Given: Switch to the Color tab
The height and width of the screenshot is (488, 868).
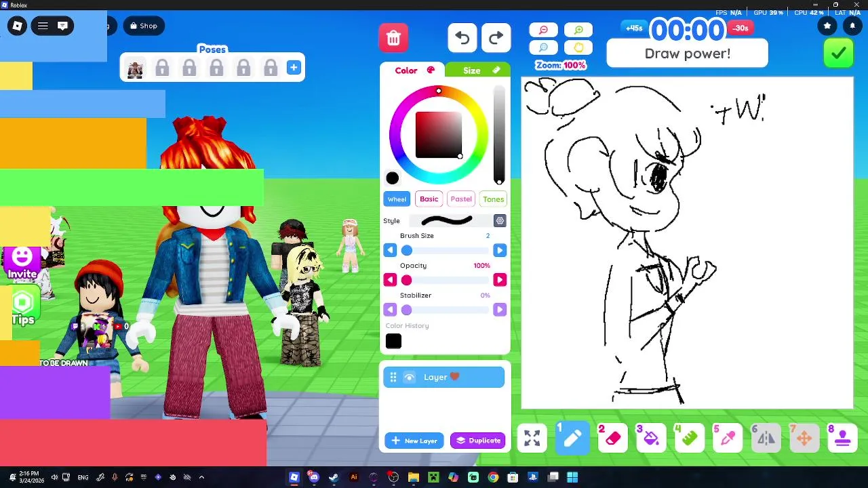Looking at the screenshot, I should pyautogui.click(x=412, y=70).
